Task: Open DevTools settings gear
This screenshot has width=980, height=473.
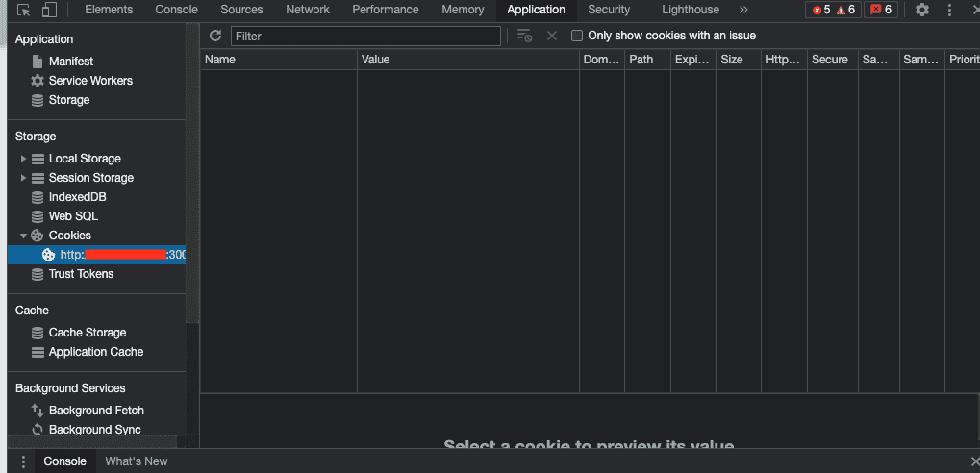Action: 922,10
